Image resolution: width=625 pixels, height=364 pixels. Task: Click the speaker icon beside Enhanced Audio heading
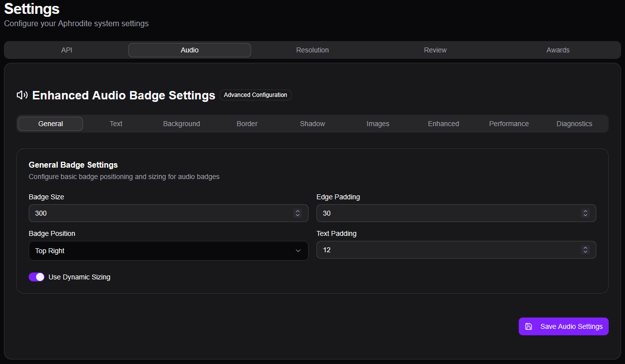(x=22, y=95)
